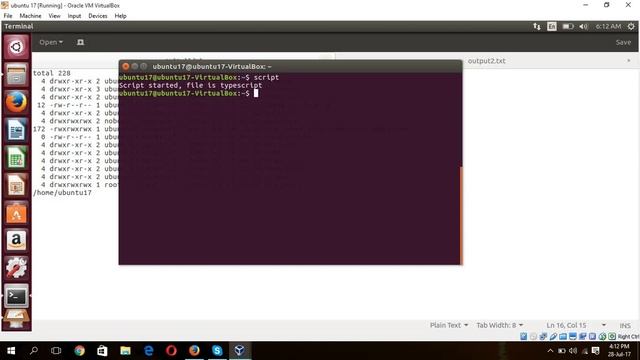Click the 'total 228' line in gedit
The height and width of the screenshot is (360, 640).
pyautogui.click(x=52, y=73)
